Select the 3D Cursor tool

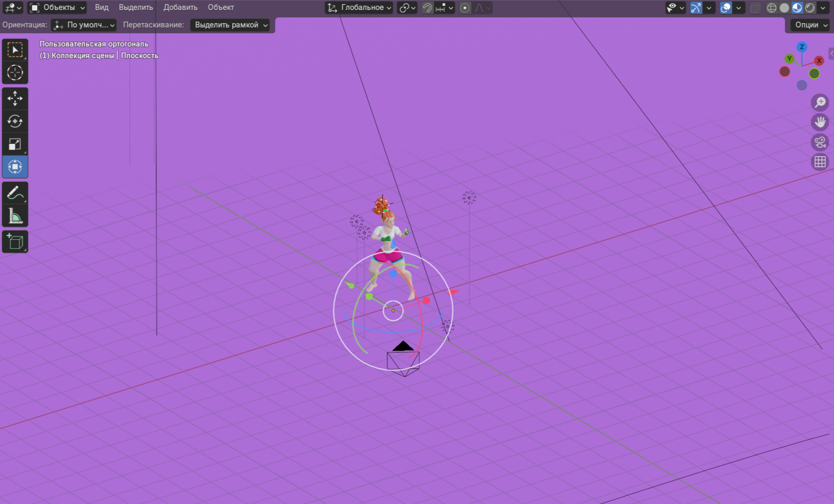15,73
